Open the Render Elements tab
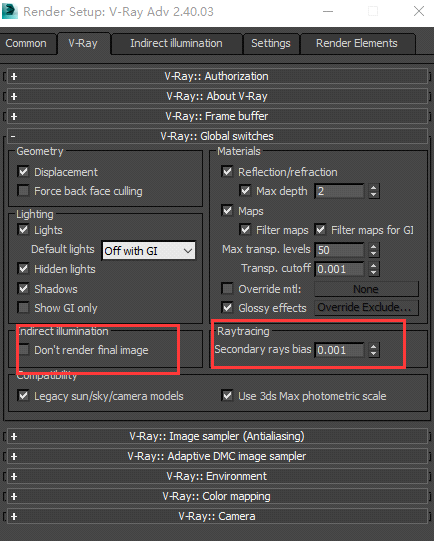Viewport: 434px width, 541px height. [x=357, y=43]
